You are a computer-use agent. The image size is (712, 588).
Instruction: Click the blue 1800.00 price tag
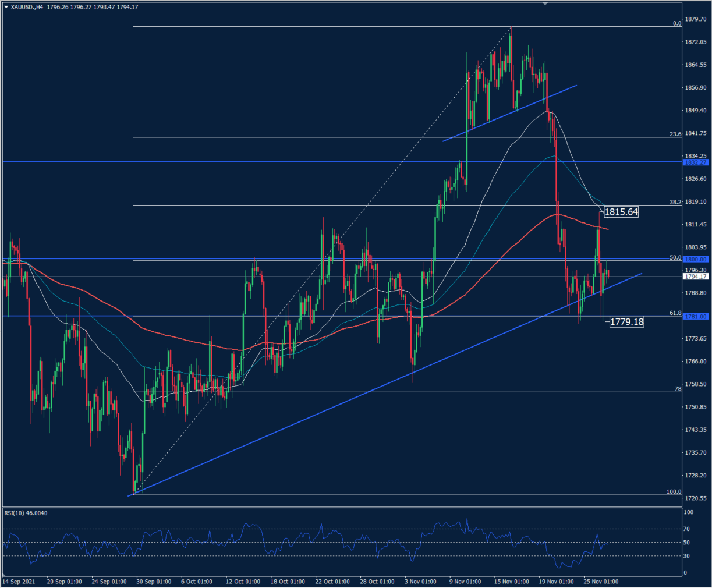pyautogui.click(x=695, y=259)
